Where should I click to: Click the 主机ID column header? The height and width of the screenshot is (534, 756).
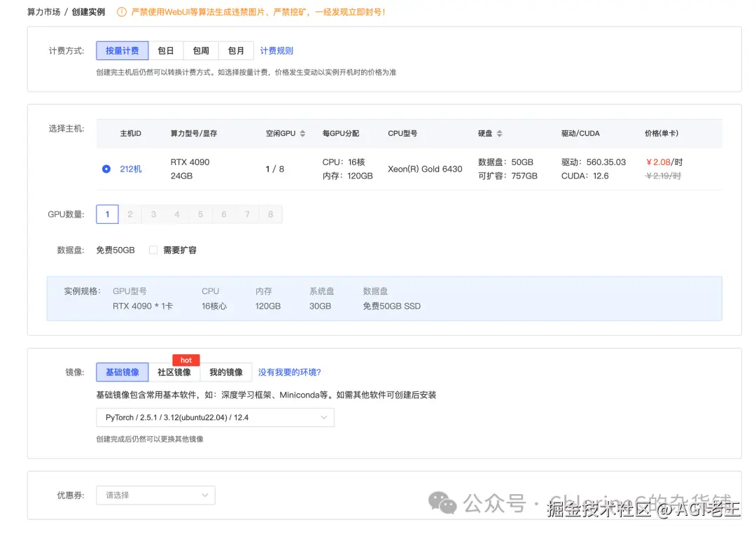131,134
